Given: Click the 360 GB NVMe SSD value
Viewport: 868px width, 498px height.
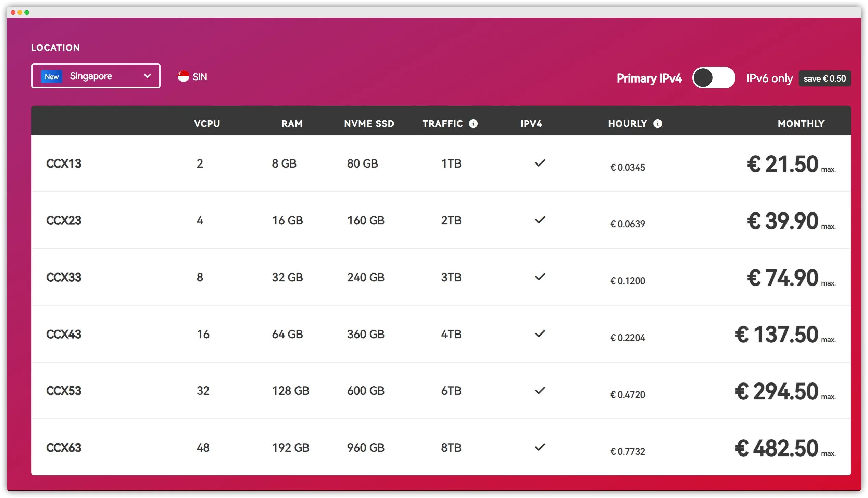Looking at the screenshot, I should tap(366, 334).
